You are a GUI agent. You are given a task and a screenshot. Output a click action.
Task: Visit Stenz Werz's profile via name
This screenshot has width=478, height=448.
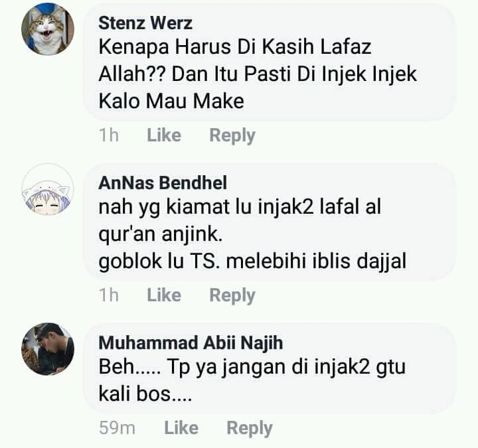(145, 23)
